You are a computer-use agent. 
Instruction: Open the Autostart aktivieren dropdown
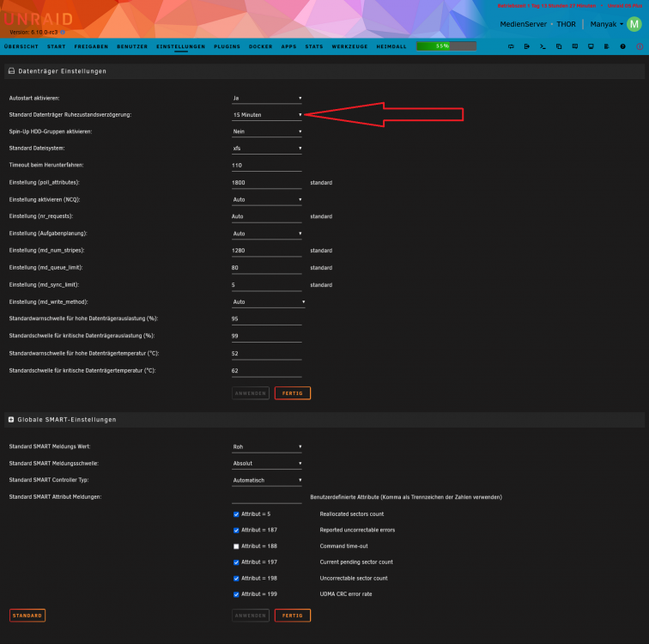(x=266, y=98)
